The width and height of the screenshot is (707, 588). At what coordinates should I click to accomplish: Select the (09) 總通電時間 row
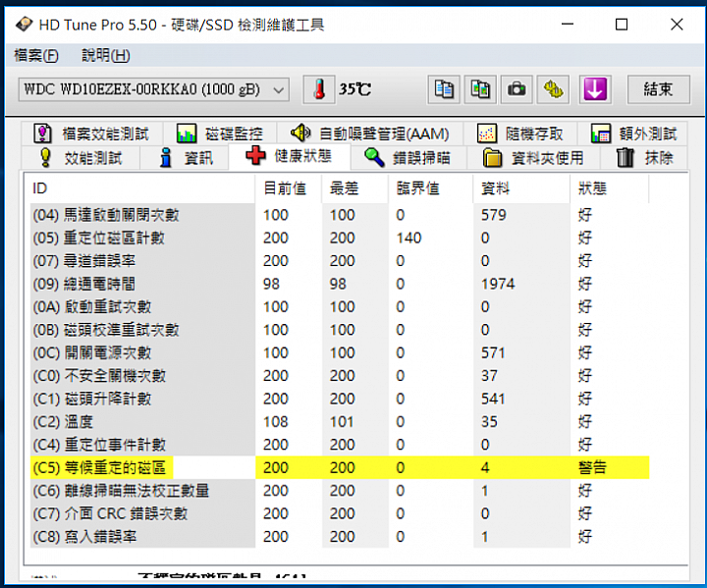pos(340,284)
